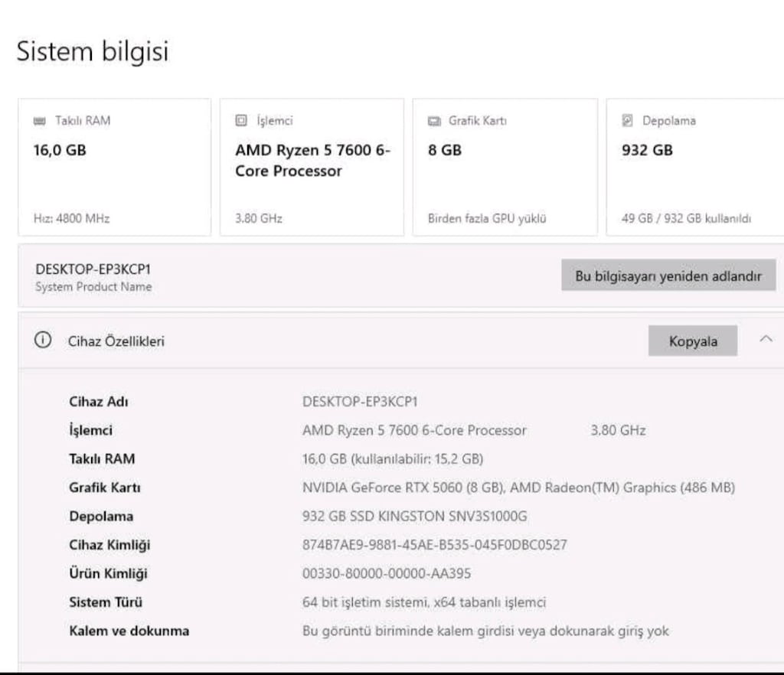Click the 3.80 GHz value in specs list
This screenshot has width=784, height=675.
[x=618, y=430]
